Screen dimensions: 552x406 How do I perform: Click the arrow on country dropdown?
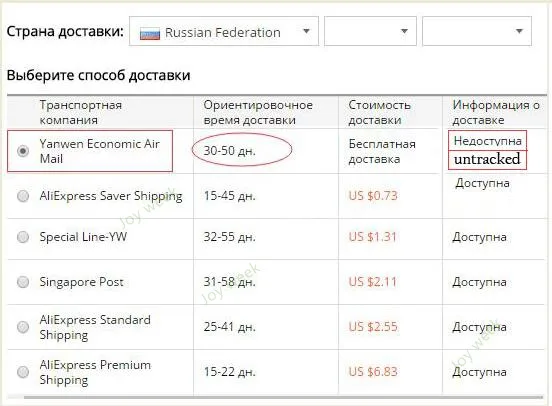click(x=306, y=31)
